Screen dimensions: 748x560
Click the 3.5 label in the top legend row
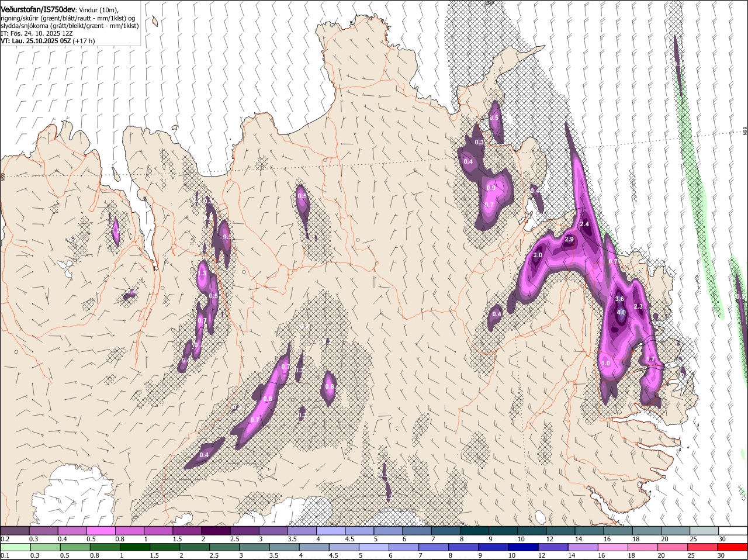point(292,539)
